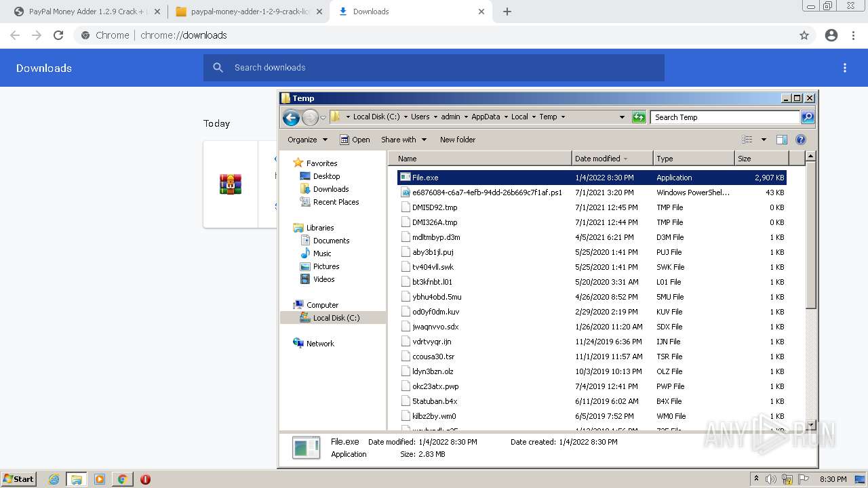Create a New folder
This screenshot has height=488, width=868.
click(x=458, y=140)
